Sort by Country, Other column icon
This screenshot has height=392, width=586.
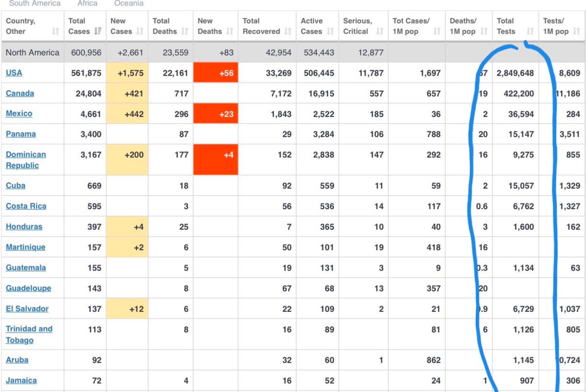point(55,31)
